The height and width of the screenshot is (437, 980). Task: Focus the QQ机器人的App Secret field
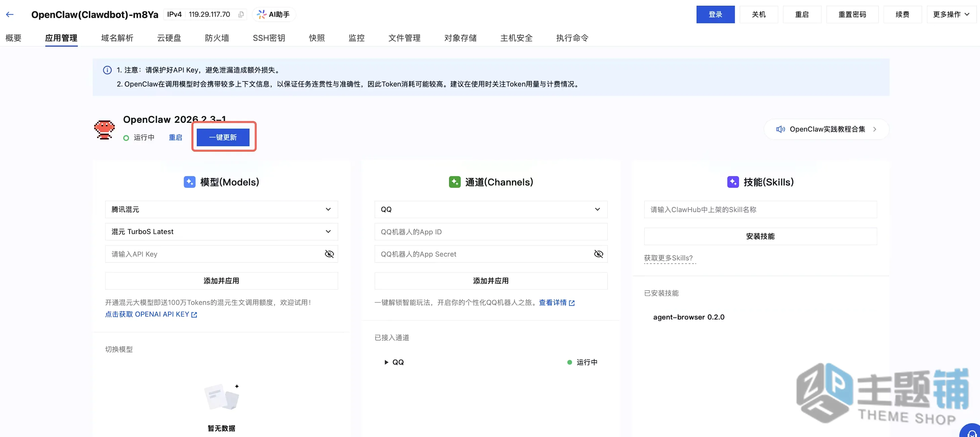pyautogui.click(x=491, y=254)
